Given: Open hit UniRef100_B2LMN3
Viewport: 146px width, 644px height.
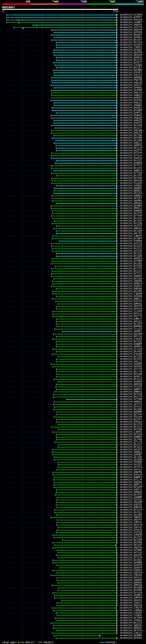Looking at the screenshot, I should point(131,70).
